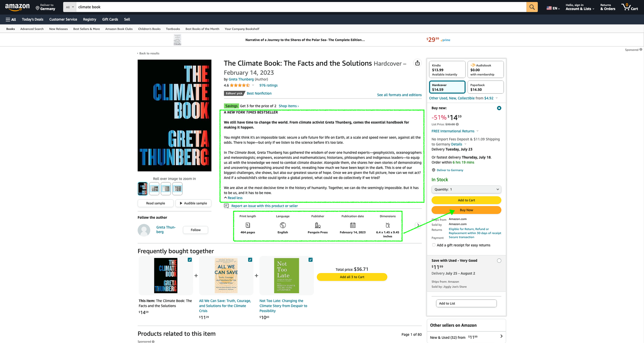Click Greta Thunberg's author avatar
644x343 pixels.
tap(144, 230)
